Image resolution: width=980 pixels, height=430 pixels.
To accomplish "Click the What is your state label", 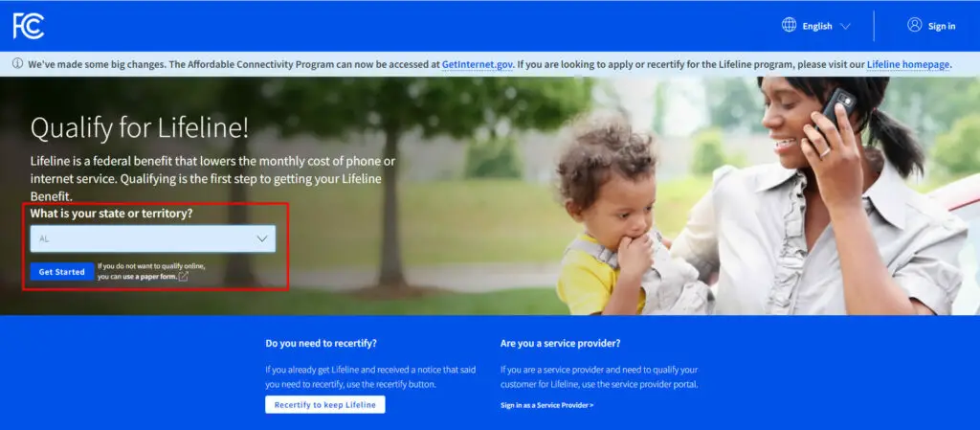I will (111, 214).
